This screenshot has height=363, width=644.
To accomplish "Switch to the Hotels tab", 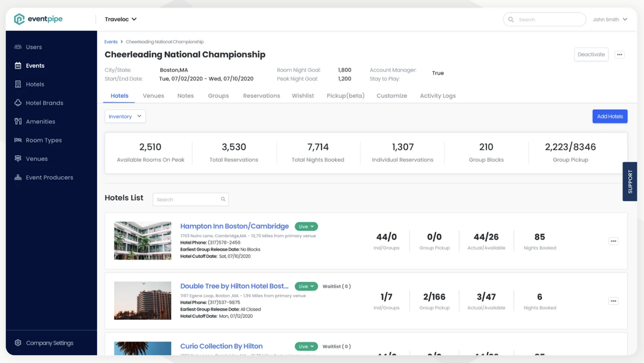I will (120, 96).
